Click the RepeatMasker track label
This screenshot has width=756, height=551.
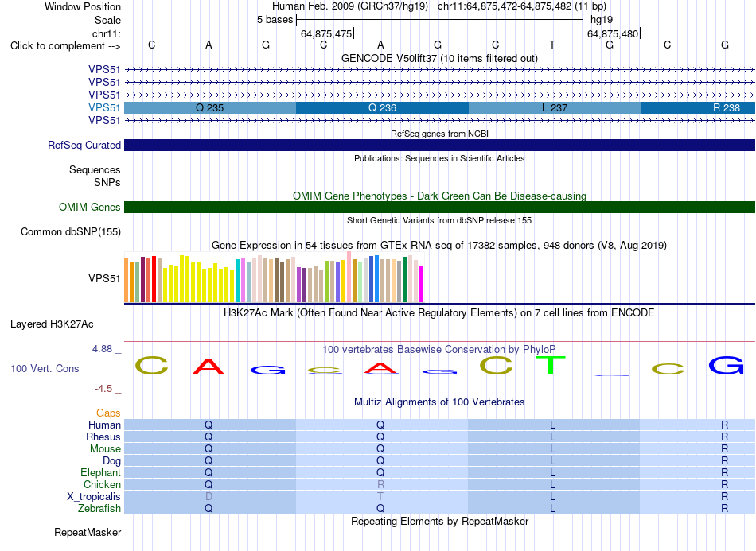88,532
